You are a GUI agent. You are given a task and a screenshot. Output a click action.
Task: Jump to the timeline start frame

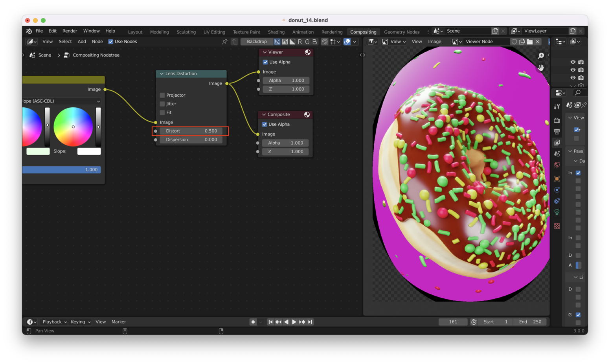[x=270, y=322]
